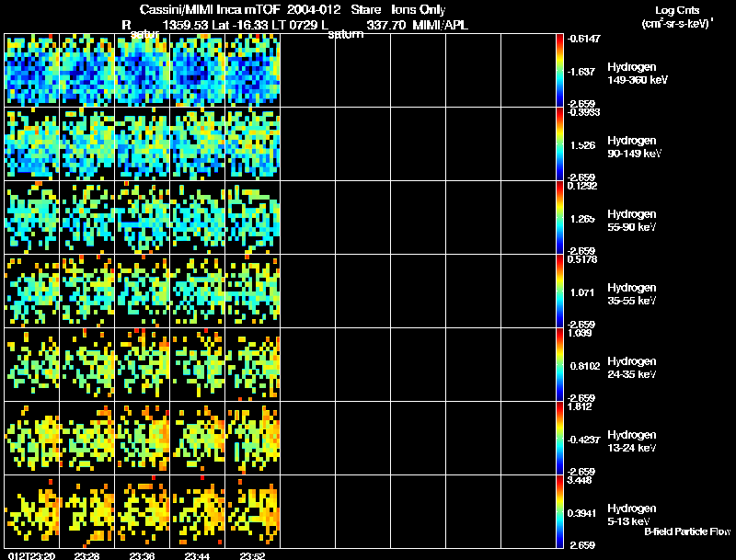Select the Hydrogen 13-24 keV label

(x=632, y=440)
